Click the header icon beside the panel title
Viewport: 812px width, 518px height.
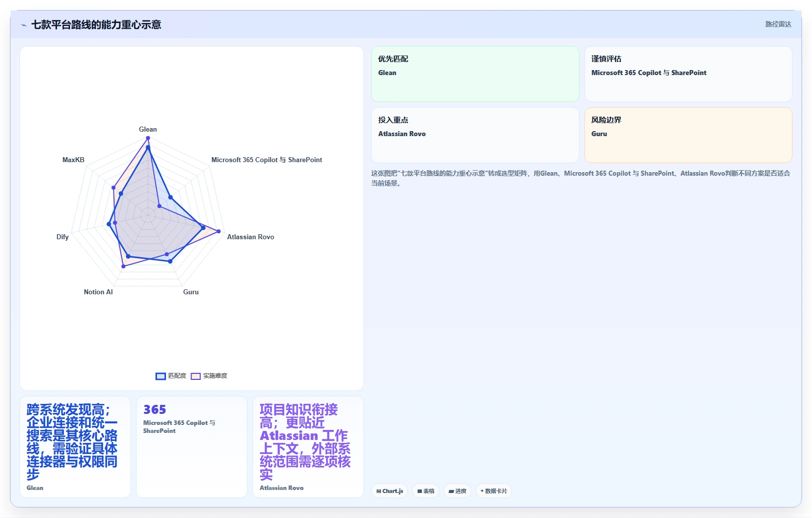[23, 25]
